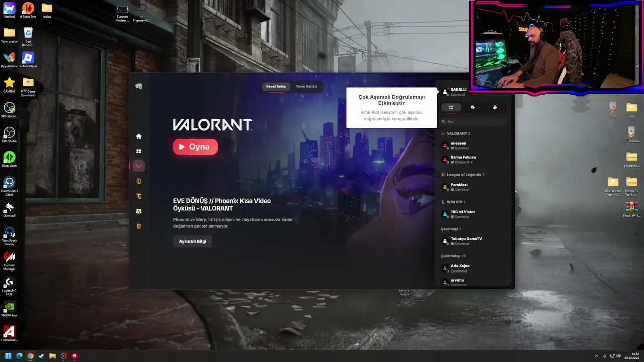
Task: Select friend 100 lvl Victor
Action: [473, 214]
